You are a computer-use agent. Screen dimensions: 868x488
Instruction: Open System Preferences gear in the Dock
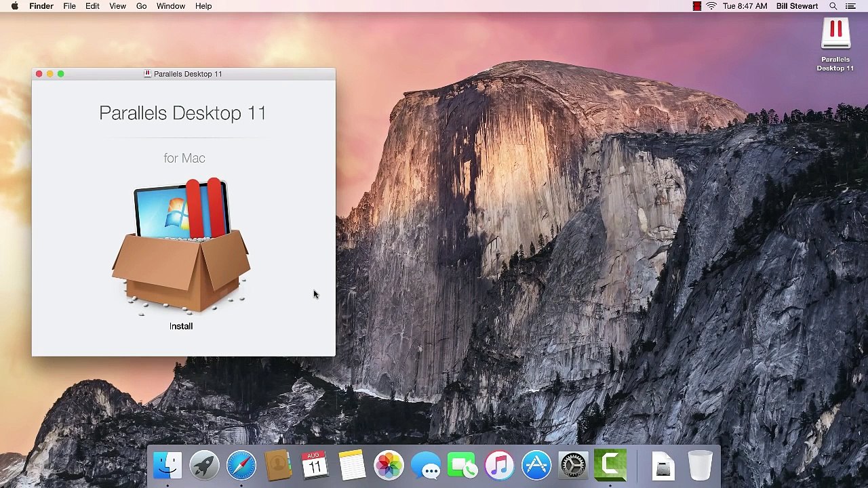(x=573, y=466)
